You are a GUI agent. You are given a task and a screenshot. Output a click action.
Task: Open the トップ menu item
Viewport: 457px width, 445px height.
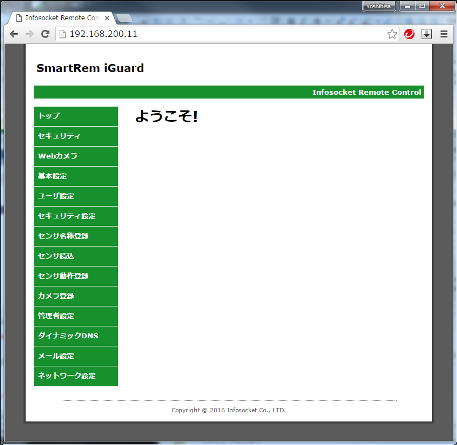pos(76,116)
